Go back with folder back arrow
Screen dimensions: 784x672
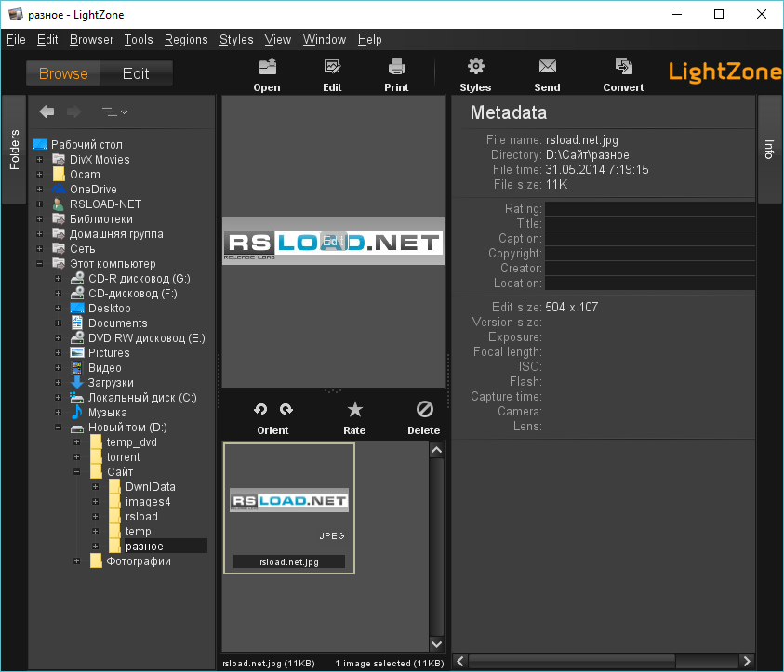(x=47, y=112)
